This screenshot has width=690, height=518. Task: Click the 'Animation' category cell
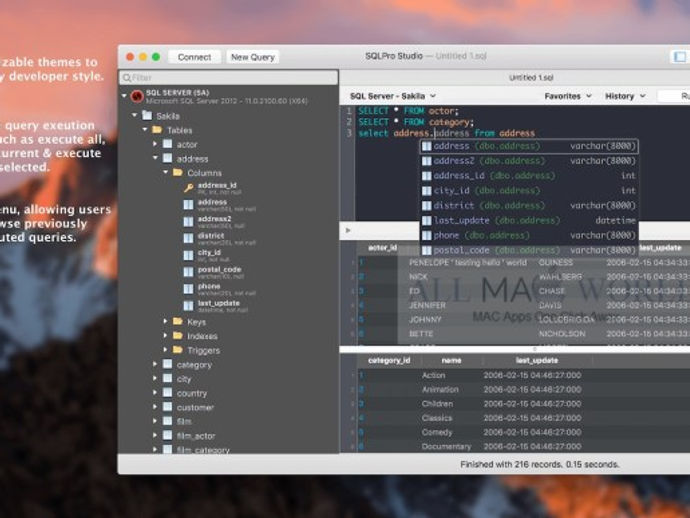coord(440,389)
